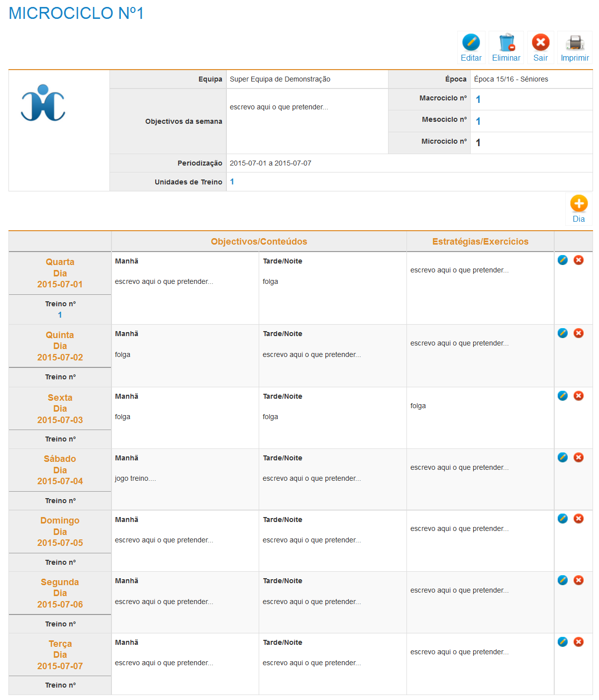This screenshot has width=599, height=700.
Task: Edit the Terça 2015-07-07 row
Action: (x=563, y=642)
